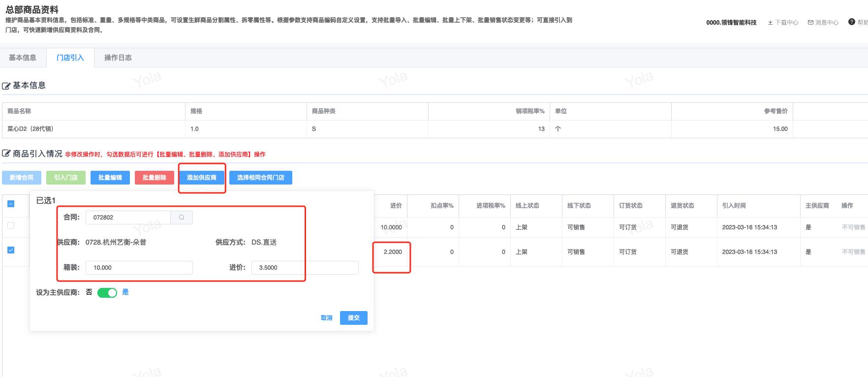Open the message center envelope icon

click(x=810, y=23)
